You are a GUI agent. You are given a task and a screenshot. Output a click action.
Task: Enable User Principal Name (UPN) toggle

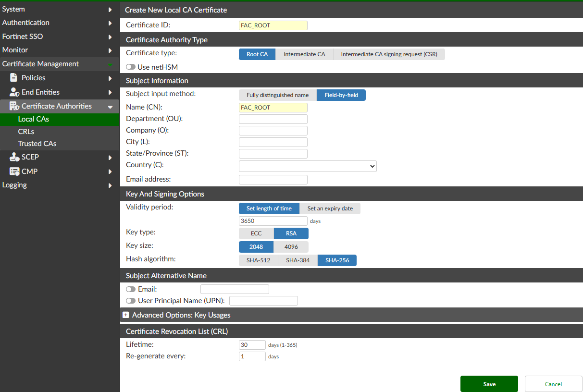pyautogui.click(x=131, y=301)
